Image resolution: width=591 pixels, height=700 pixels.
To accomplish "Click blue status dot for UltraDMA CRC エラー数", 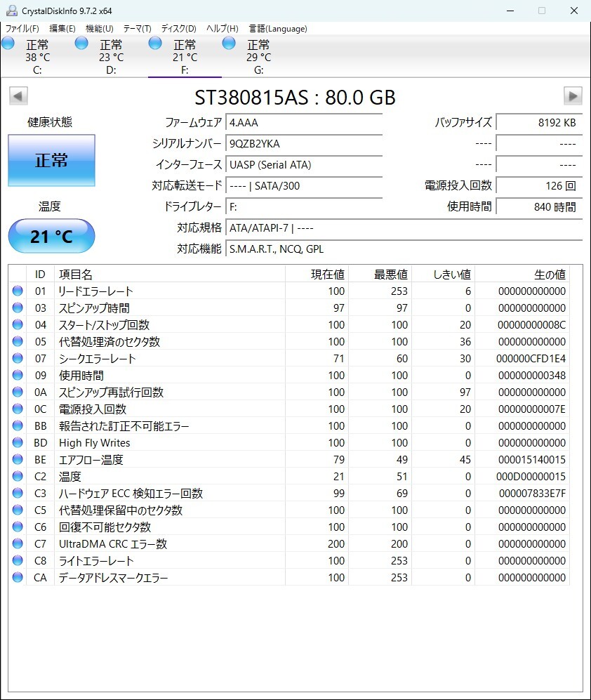I will (x=18, y=543).
